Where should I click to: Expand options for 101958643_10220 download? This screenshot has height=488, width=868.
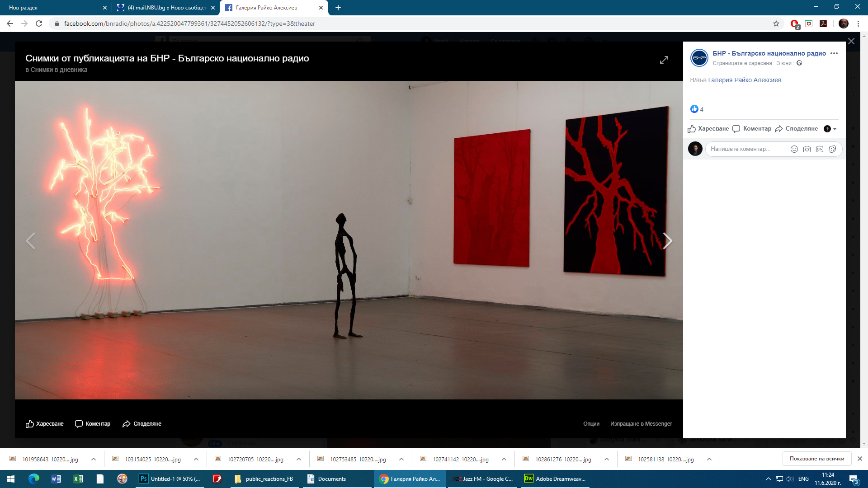pyautogui.click(x=94, y=459)
